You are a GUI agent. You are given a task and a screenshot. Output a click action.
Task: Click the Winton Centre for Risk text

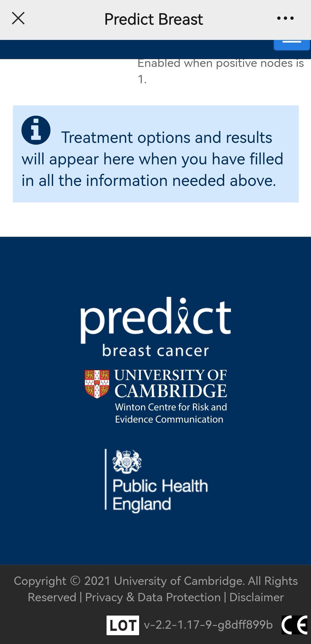pyautogui.click(x=171, y=407)
